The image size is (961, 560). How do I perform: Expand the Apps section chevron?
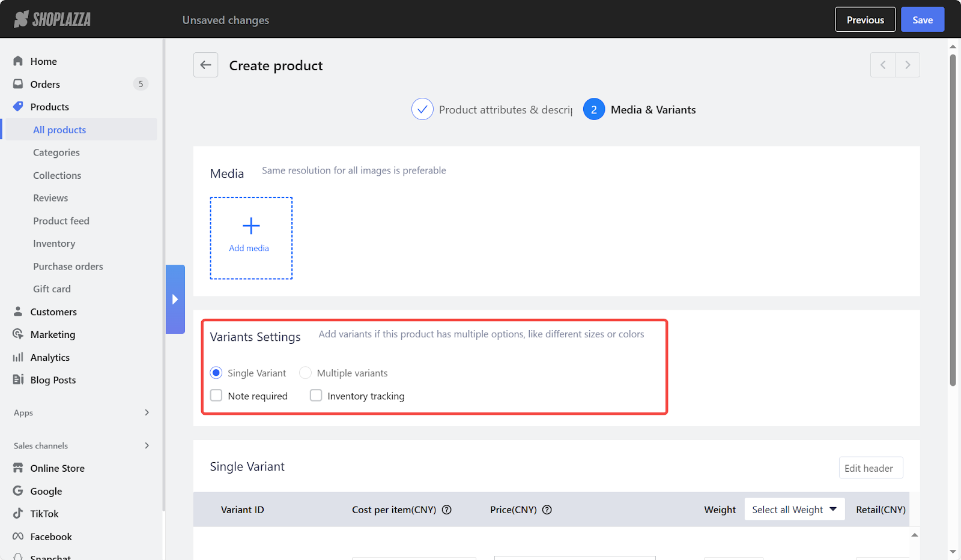(x=147, y=412)
